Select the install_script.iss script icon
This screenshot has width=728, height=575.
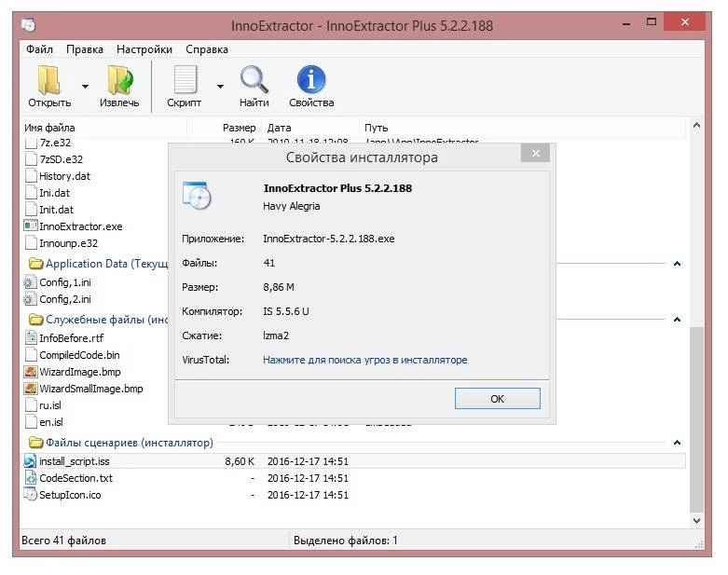(x=30, y=460)
